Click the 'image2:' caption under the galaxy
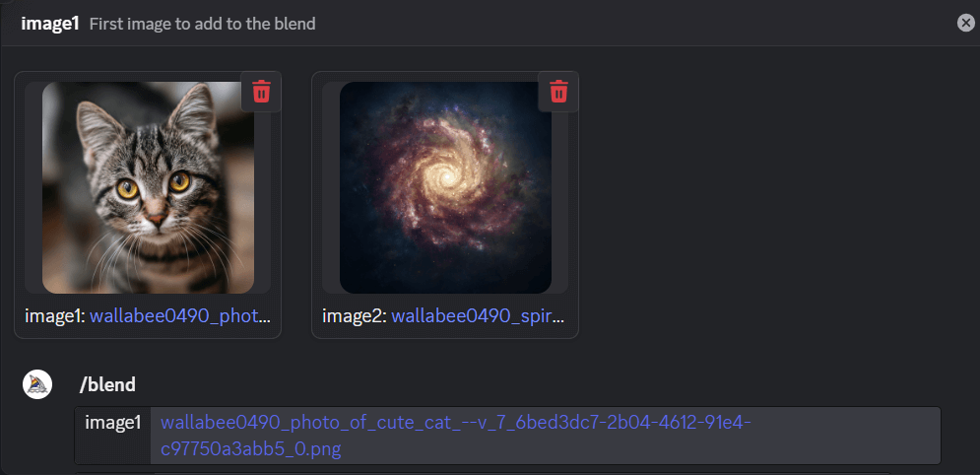This screenshot has height=475, width=980. [355, 316]
